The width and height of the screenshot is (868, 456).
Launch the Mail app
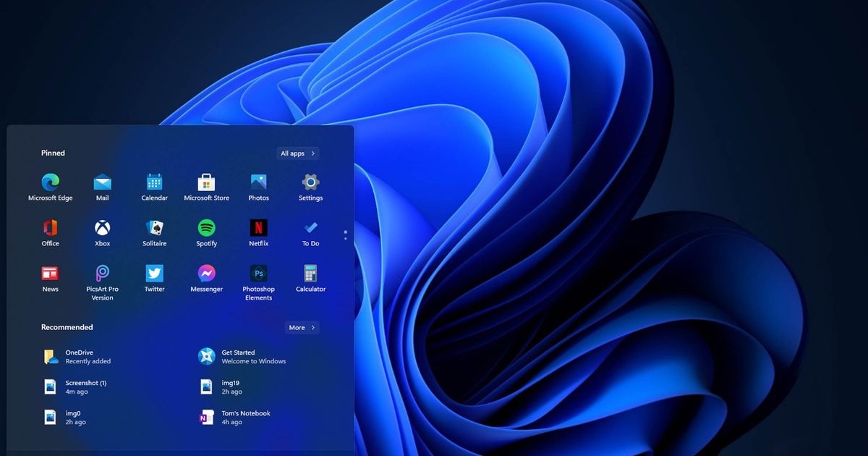tap(103, 187)
